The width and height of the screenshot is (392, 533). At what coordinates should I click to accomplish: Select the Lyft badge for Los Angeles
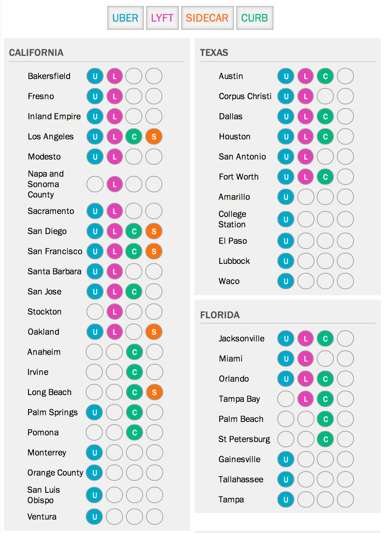pyautogui.click(x=114, y=136)
